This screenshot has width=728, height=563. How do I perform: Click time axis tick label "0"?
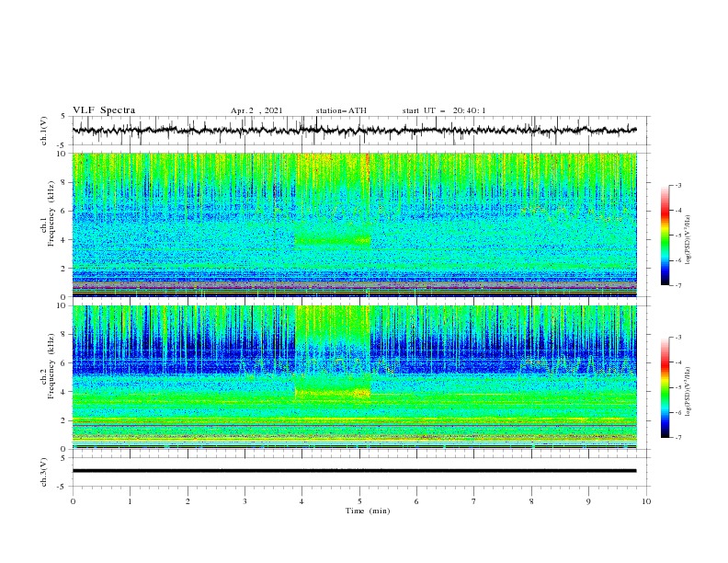tap(73, 501)
